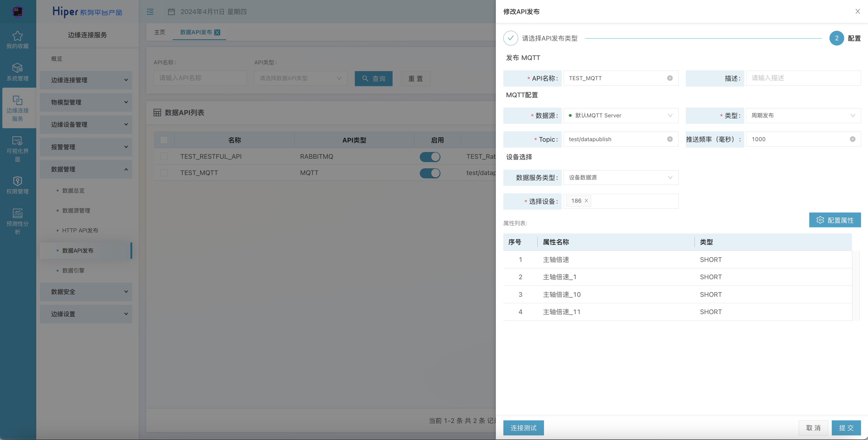Click 提交 to submit the form
This screenshot has height=440, width=868.
click(x=846, y=428)
